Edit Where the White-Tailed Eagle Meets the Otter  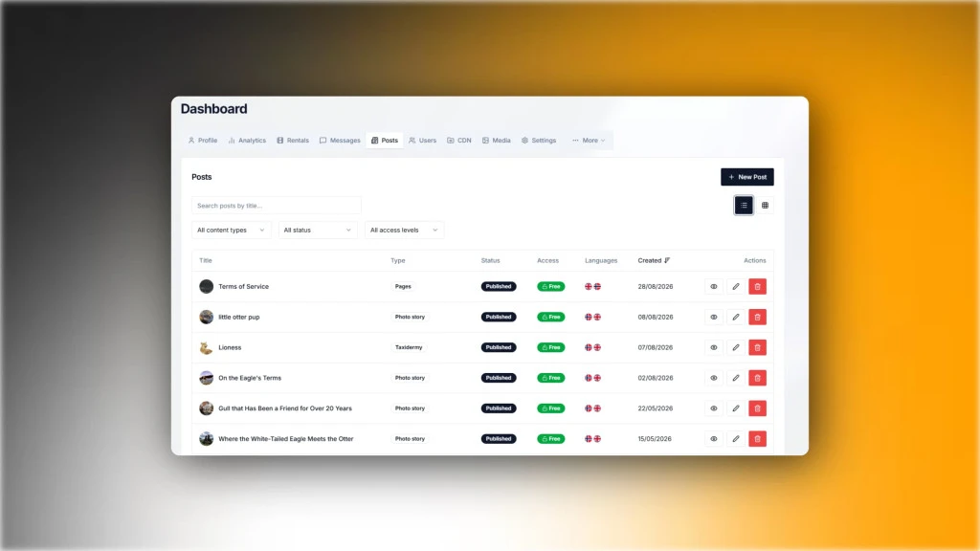click(736, 439)
